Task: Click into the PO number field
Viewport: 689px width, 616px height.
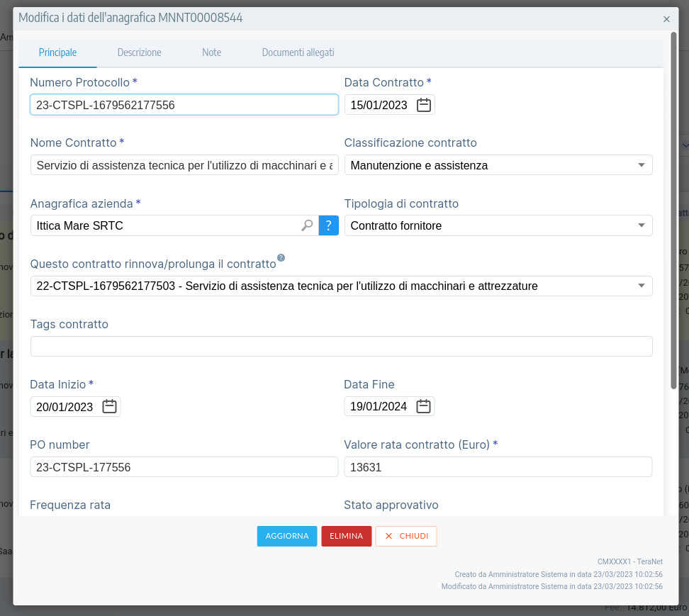Action: tap(184, 467)
